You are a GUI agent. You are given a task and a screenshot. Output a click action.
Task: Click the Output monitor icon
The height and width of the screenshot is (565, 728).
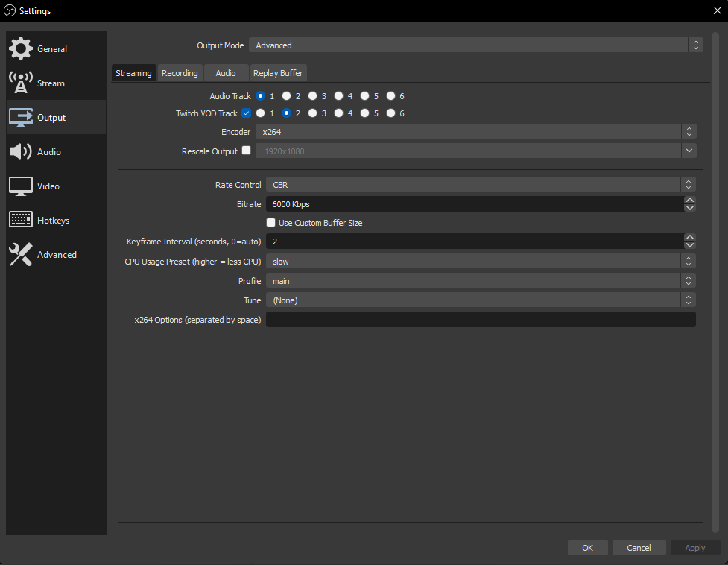pos(20,118)
